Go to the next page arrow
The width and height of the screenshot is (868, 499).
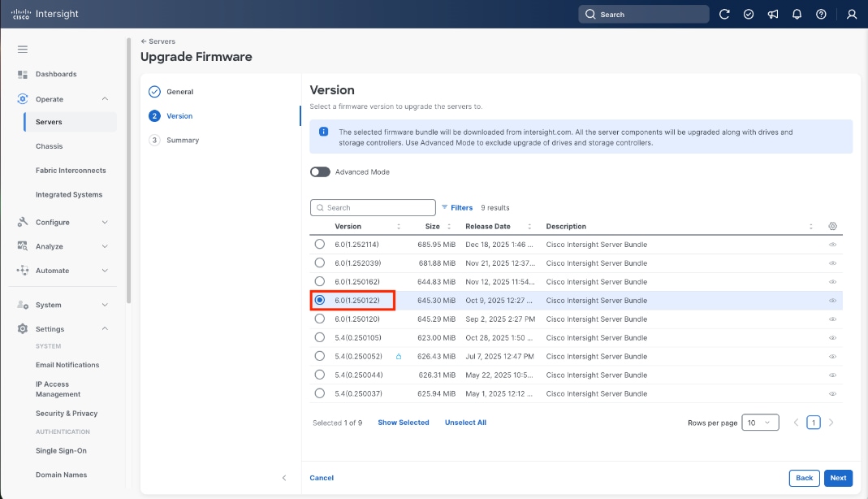pyautogui.click(x=831, y=423)
